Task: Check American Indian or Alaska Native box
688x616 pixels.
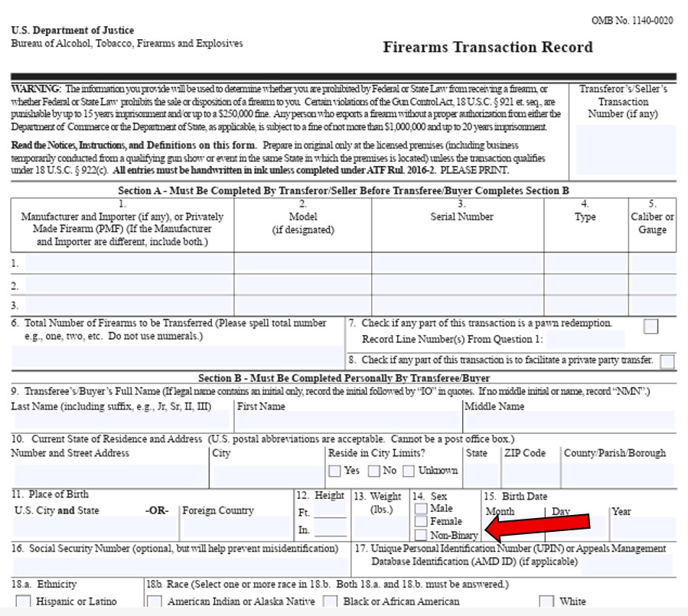Action: tap(155, 601)
